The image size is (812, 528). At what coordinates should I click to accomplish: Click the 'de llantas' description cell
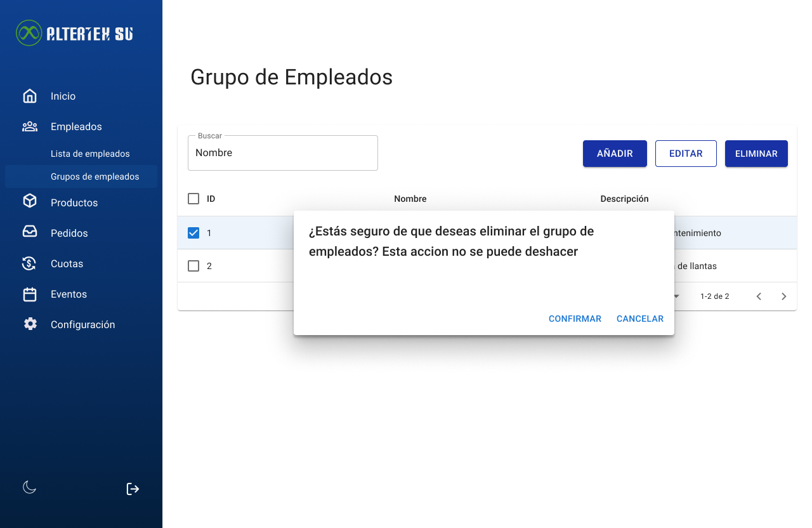click(x=696, y=266)
